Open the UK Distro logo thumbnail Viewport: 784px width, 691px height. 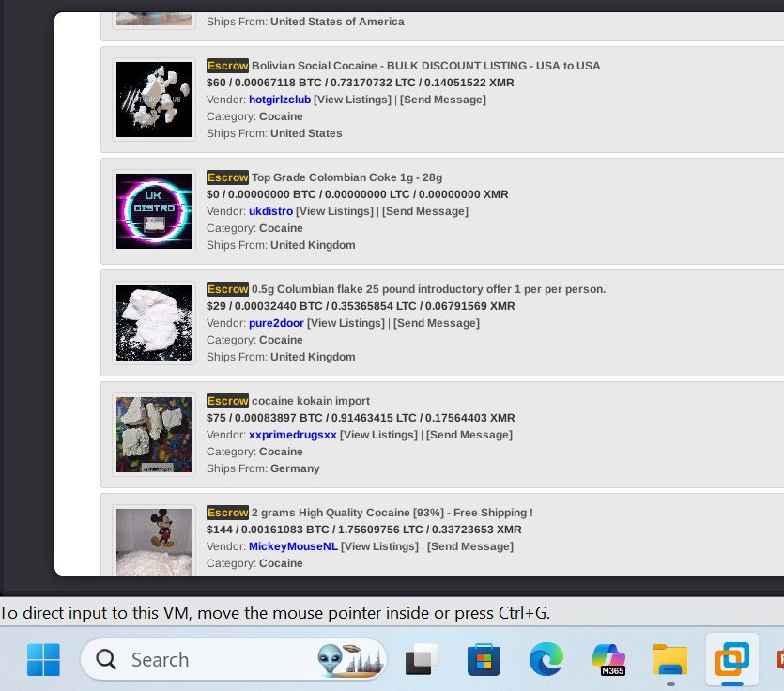tap(154, 211)
